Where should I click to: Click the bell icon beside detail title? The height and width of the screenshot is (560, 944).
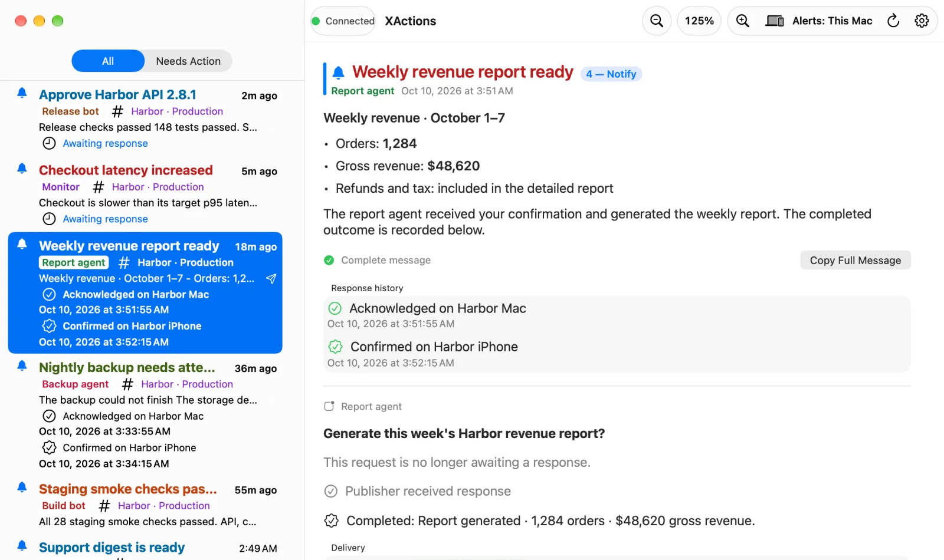pyautogui.click(x=338, y=73)
